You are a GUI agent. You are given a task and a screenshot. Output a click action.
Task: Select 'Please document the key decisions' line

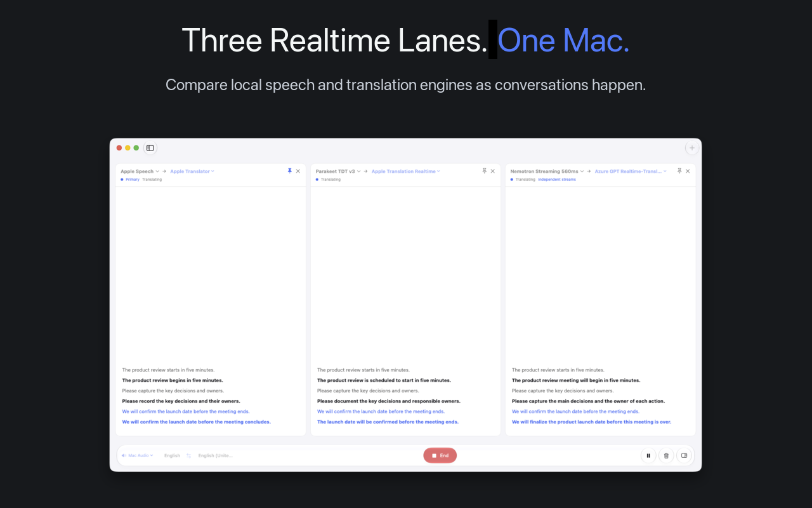(x=389, y=401)
